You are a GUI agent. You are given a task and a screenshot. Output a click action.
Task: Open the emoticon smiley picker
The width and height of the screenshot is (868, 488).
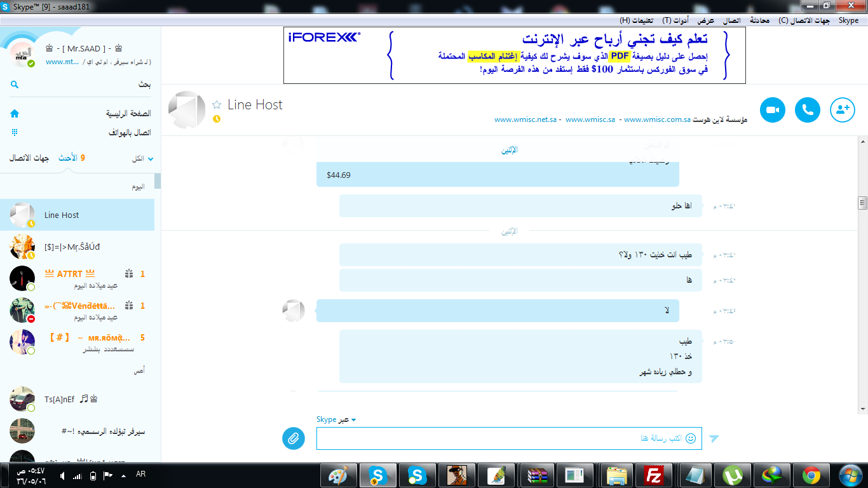point(691,438)
